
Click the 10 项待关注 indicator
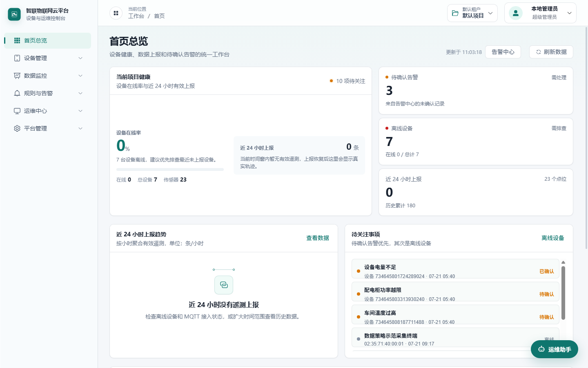(347, 81)
